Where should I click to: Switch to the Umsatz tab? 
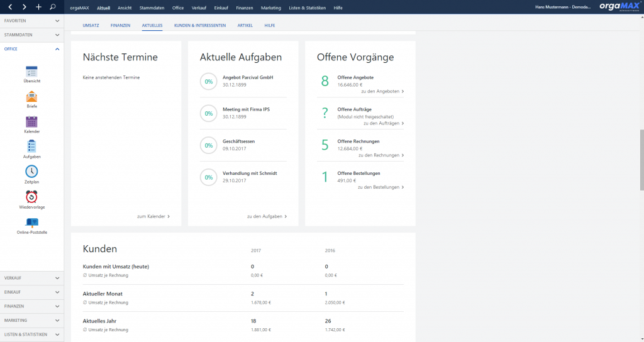tap(91, 25)
